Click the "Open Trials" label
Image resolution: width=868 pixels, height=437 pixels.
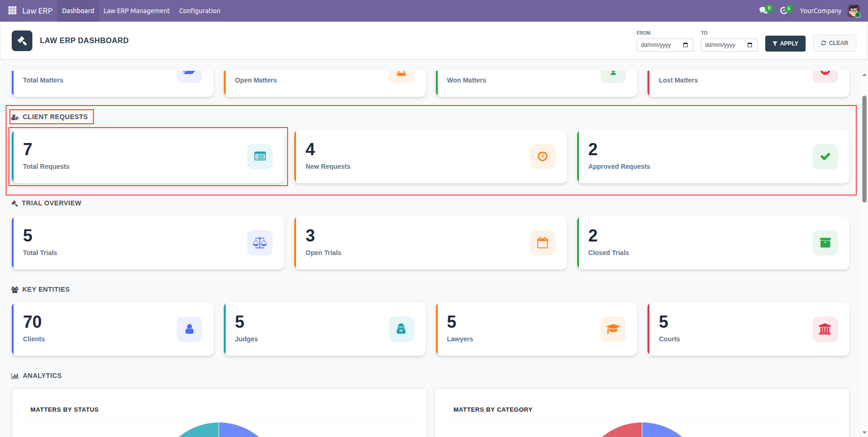point(323,253)
